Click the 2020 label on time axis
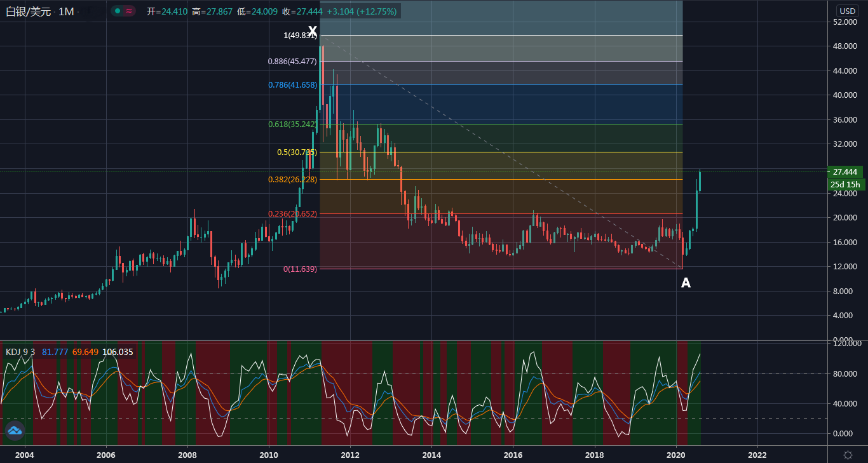Image resolution: width=868 pixels, height=463 pixels. 676,455
